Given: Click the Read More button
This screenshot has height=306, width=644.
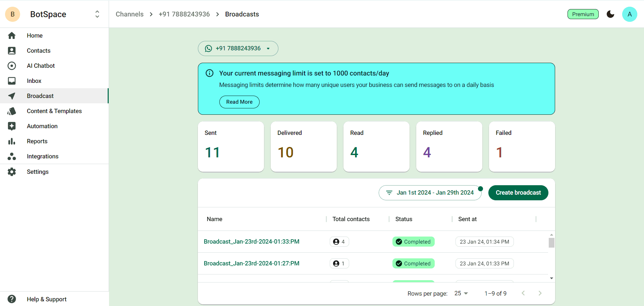Looking at the screenshot, I should coord(239,102).
